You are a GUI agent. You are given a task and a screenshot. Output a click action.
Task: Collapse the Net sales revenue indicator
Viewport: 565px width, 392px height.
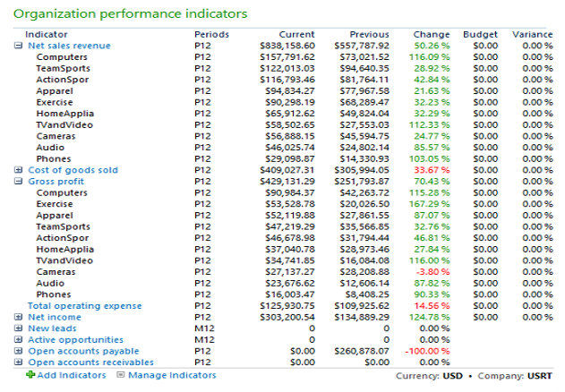[19, 46]
